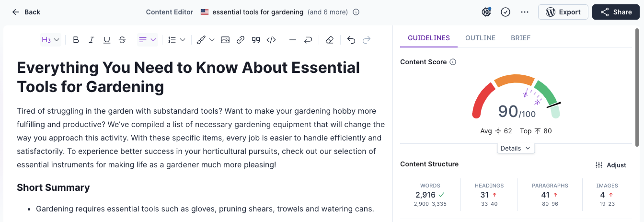The image size is (644, 222).
Task: Toggle italic text formatting
Action: pos(91,40)
